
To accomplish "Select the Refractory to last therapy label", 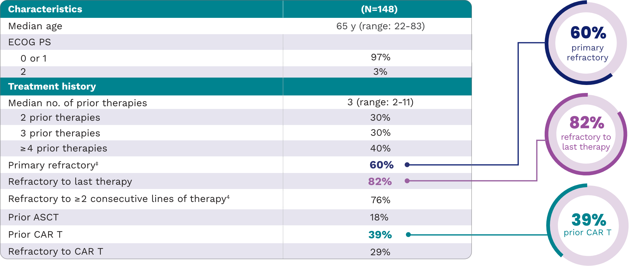I will (70, 182).
